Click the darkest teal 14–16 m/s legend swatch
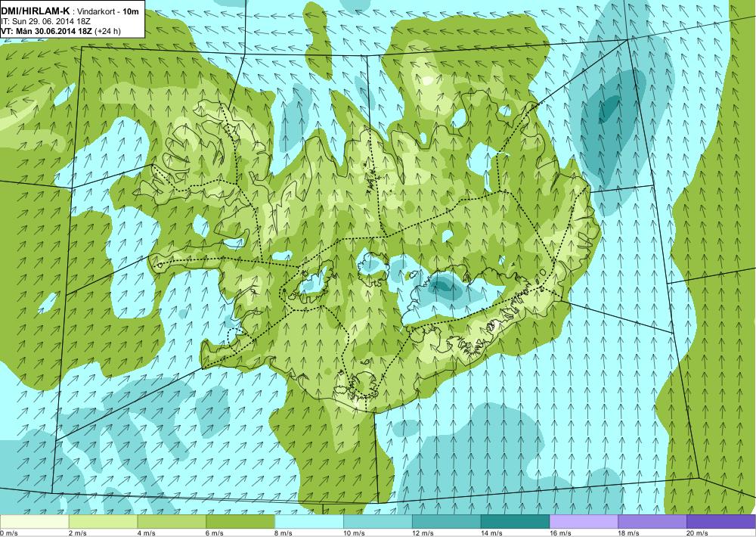 [515, 522]
